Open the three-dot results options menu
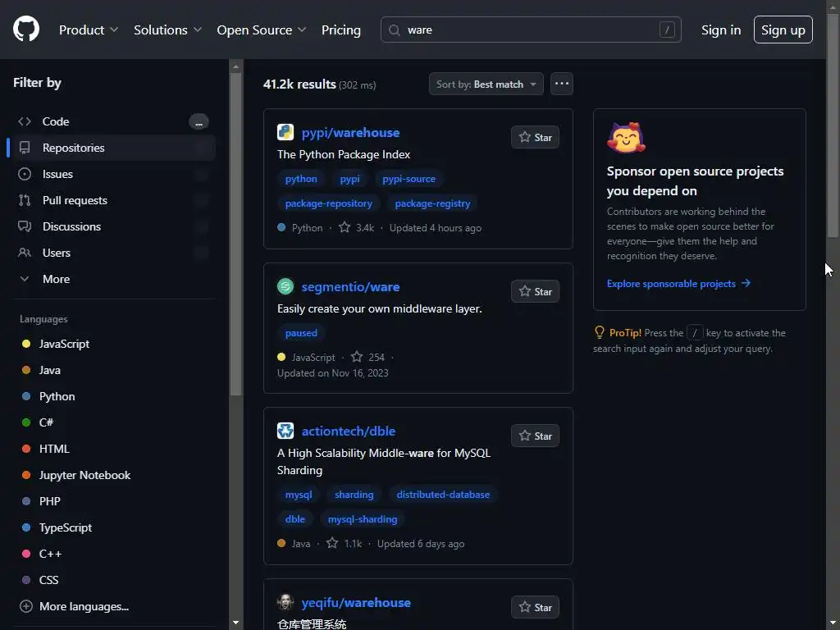This screenshot has width=840, height=630. [x=562, y=84]
